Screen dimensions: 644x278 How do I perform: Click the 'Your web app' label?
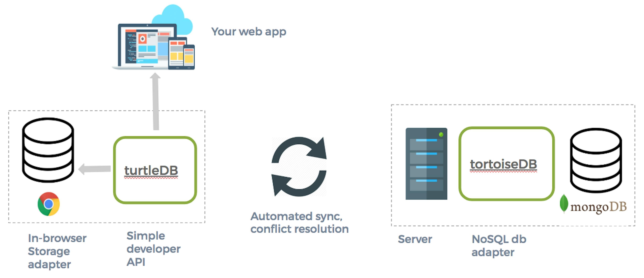click(249, 32)
